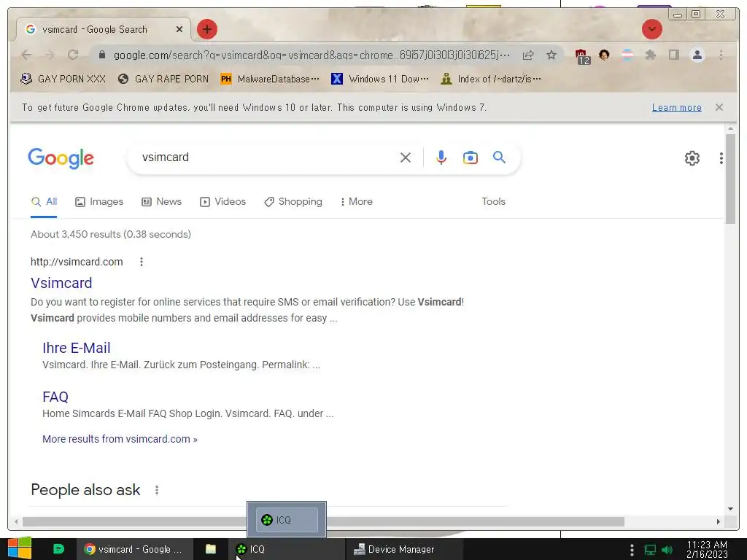Open search Tools
747x560 pixels.
493,201
